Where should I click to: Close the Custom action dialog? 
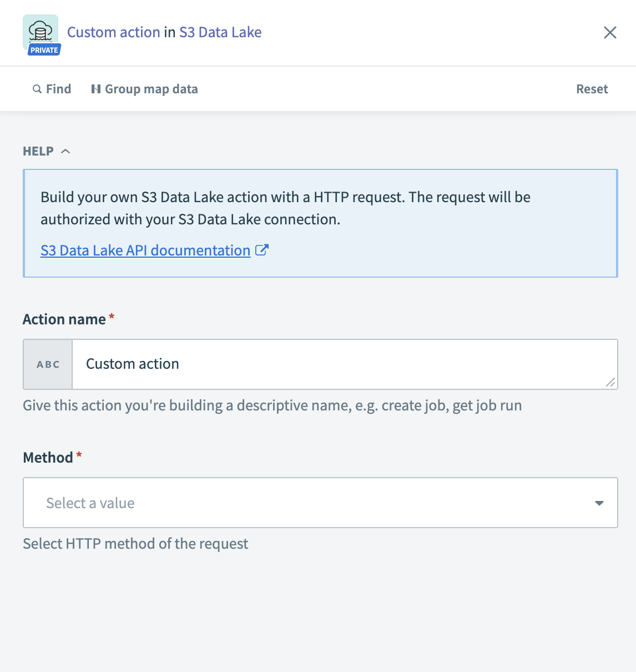(609, 32)
